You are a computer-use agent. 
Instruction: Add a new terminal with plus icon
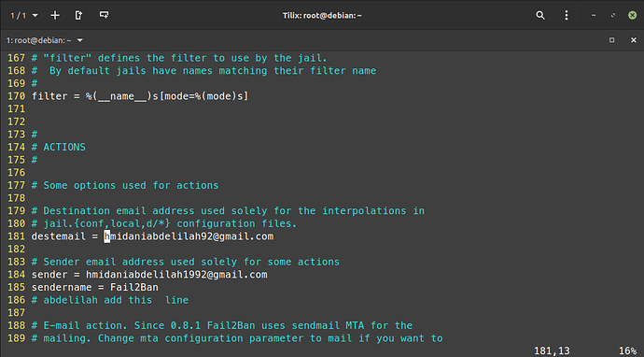[x=55, y=16]
